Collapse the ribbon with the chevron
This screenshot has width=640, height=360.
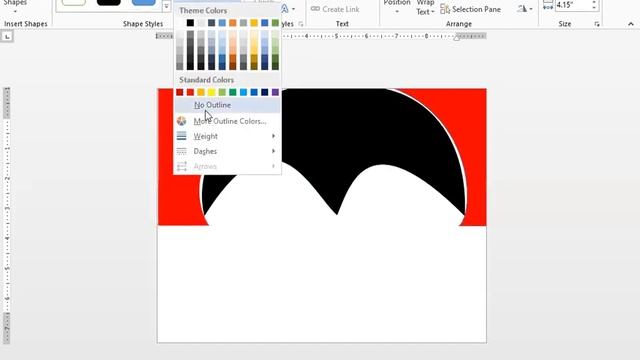click(x=631, y=24)
